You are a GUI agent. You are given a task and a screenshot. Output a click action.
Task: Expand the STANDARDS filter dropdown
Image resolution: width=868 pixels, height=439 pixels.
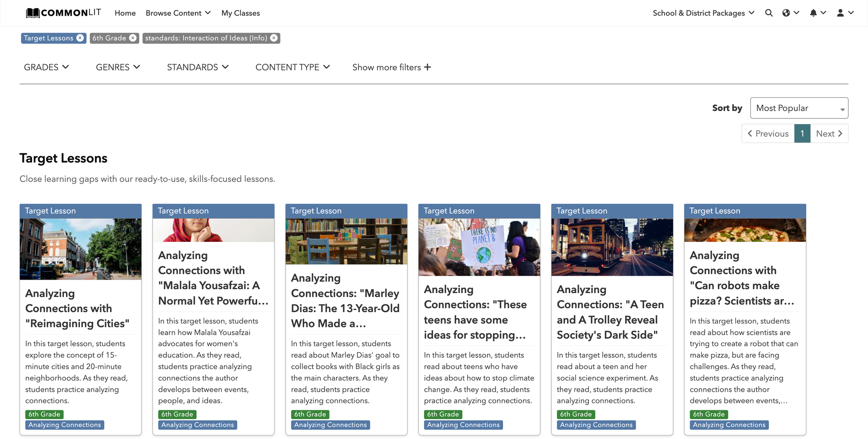point(198,67)
